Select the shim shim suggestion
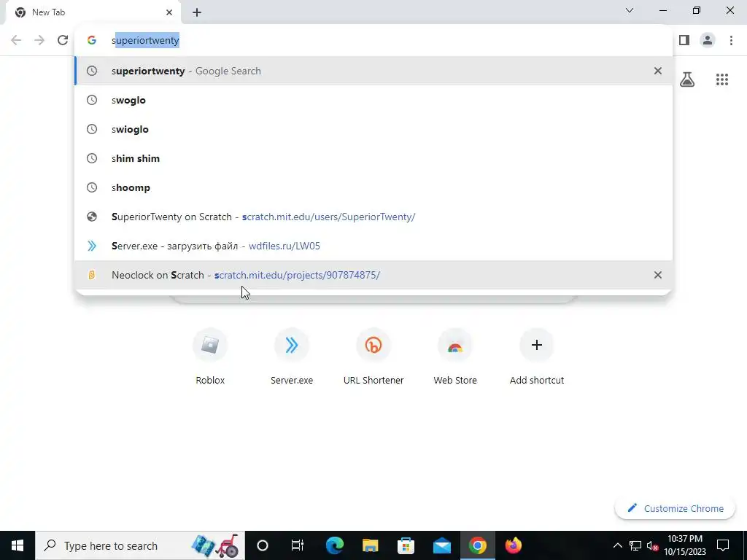This screenshot has height=560, width=747. click(x=373, y=158)
